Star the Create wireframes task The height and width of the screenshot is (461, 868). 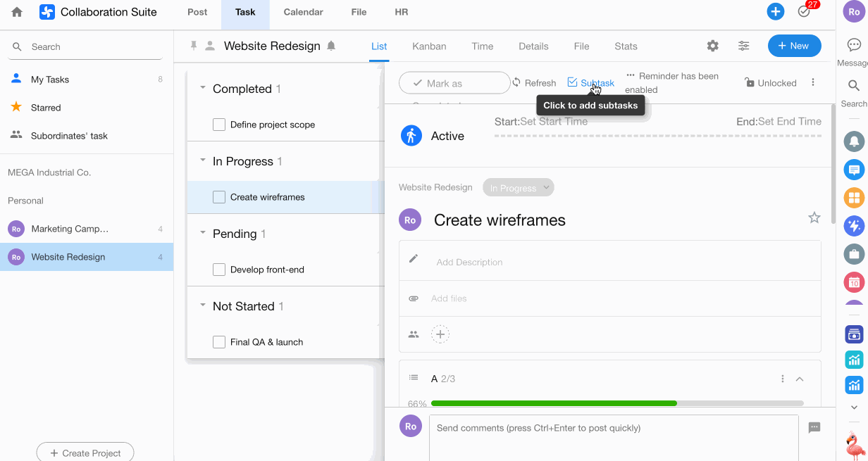(x=814, y=218)
